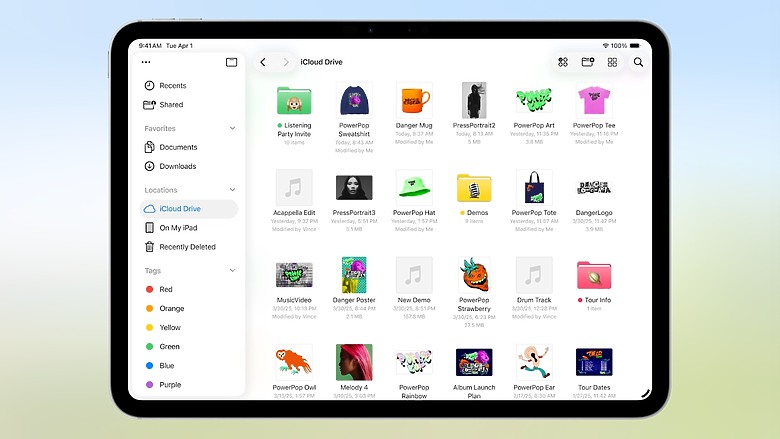Image resolution: width=780 pixels, height=439 pixels.
Task: Collapse the Tags section chevron
Action: point(232,270)
